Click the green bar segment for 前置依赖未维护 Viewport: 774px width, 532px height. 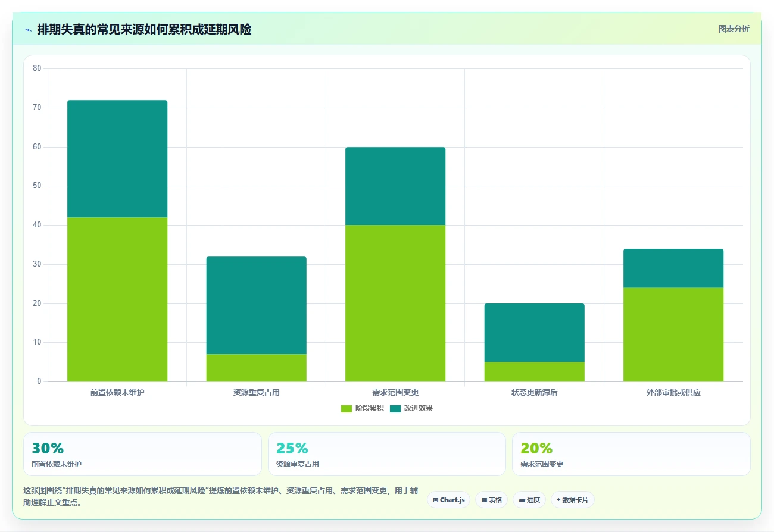117,299
